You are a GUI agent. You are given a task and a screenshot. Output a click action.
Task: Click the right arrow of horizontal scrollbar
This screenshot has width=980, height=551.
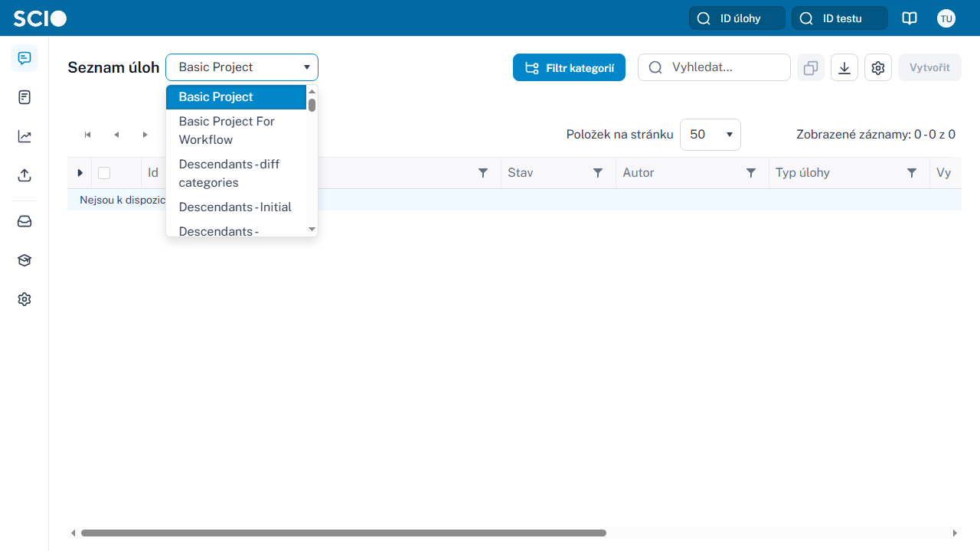[x=955, y=533]
